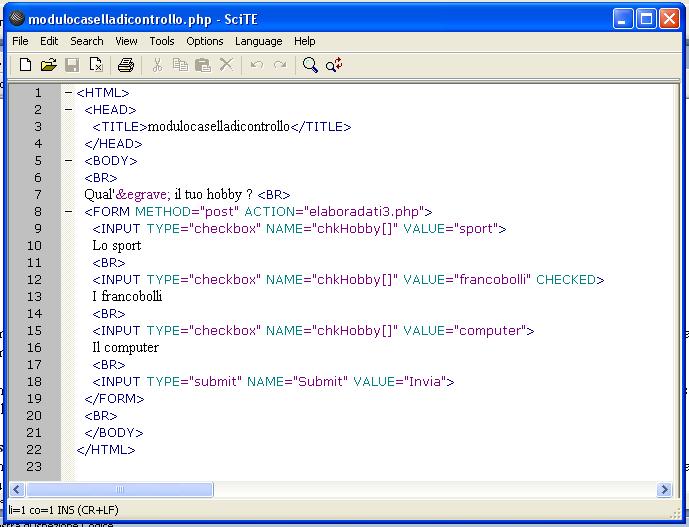Print the document using the printer icon
This screenshot has height=527, width=689.
(x=126, y=65)
